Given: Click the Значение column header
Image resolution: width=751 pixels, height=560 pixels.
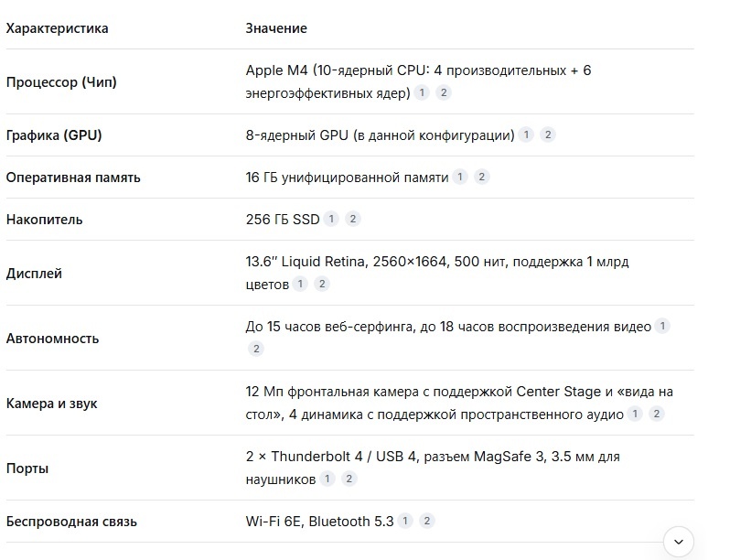Looking at the screenshot, I should 276,28.
